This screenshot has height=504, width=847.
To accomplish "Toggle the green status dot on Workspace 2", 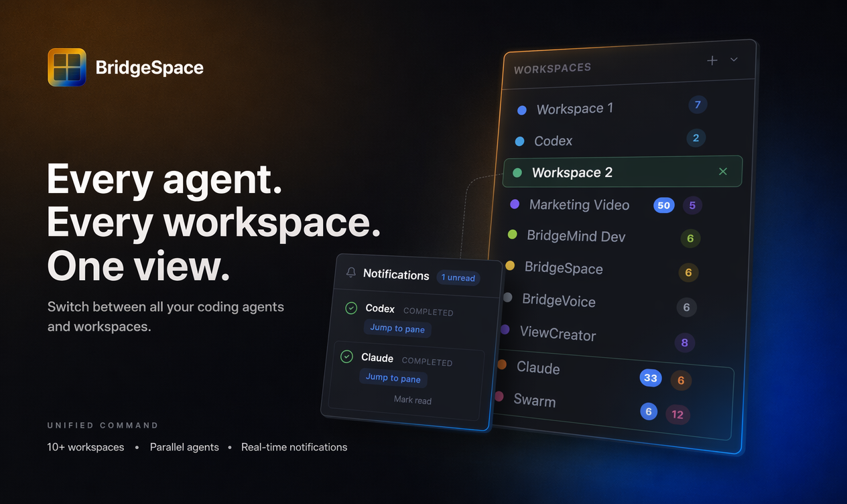I will tap(517, 172).
